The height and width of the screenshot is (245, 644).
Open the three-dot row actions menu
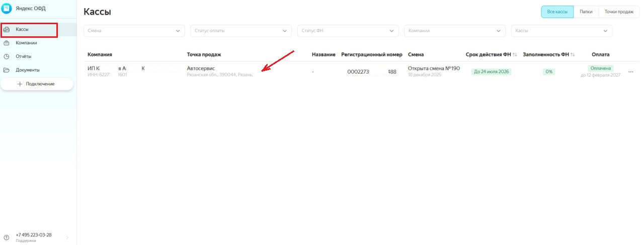coord(630,72)
